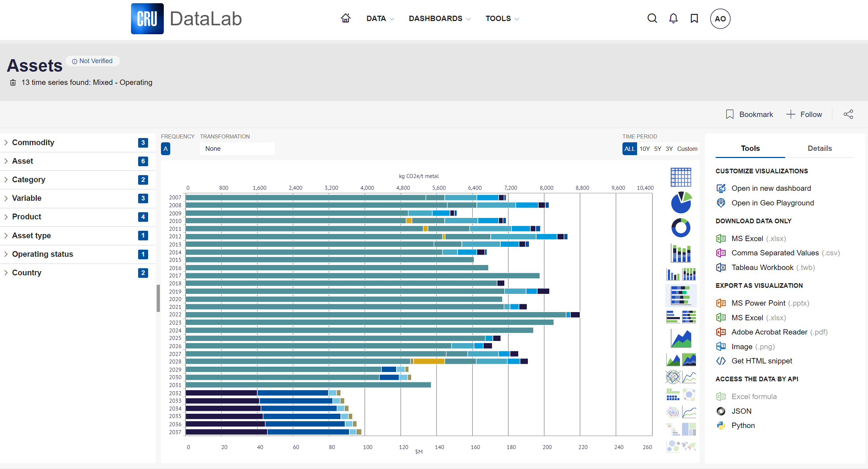Click the Image PNG export icon
The image size is (868, 469).
pyautogui.click(x=721, y=346)
